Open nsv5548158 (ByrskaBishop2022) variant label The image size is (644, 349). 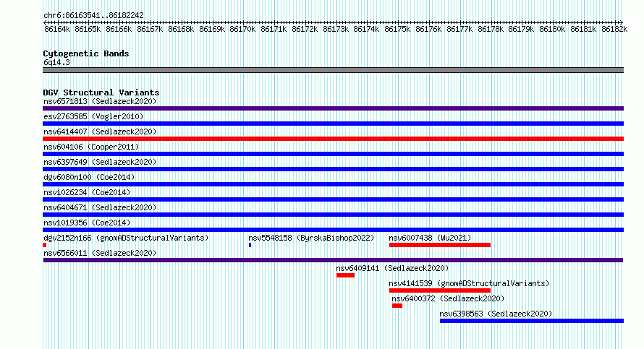[311, 238]
